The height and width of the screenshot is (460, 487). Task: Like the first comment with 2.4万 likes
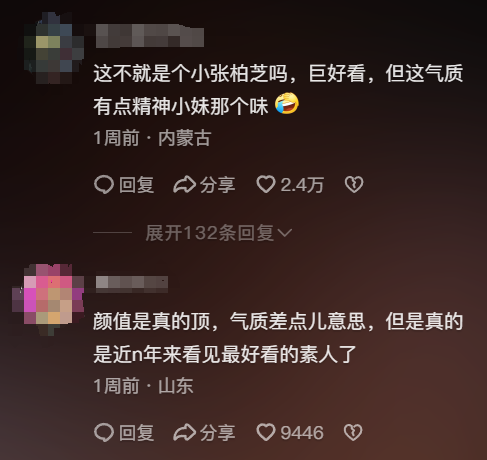pos(265,184)
